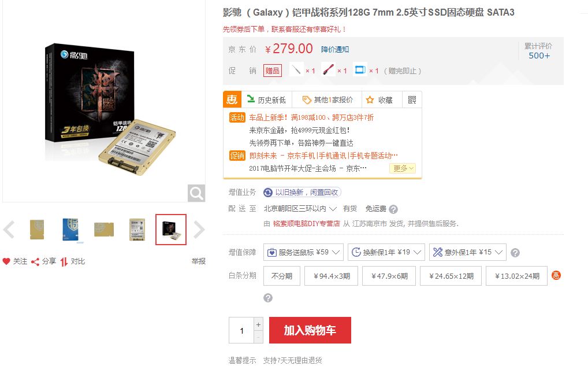Click the help icon beside 意外保1年
This screenshot has width=588, height=373.
point(515,253)
